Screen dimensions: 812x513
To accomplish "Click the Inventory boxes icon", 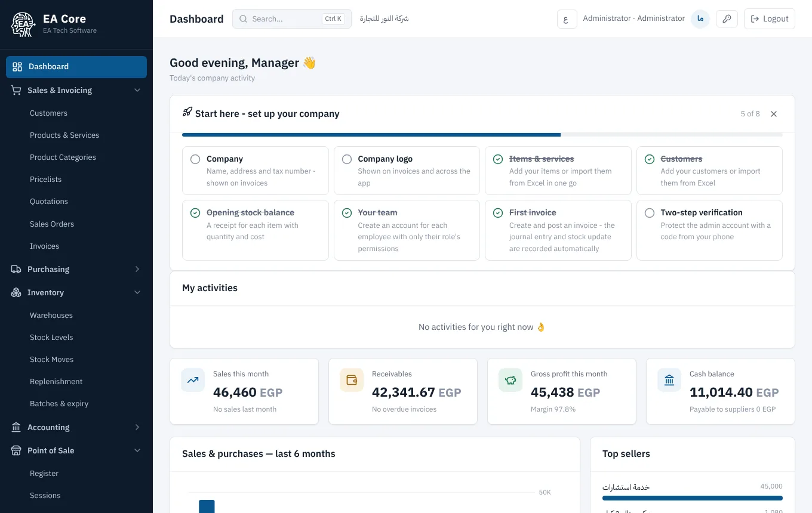I will click(16, 293).
